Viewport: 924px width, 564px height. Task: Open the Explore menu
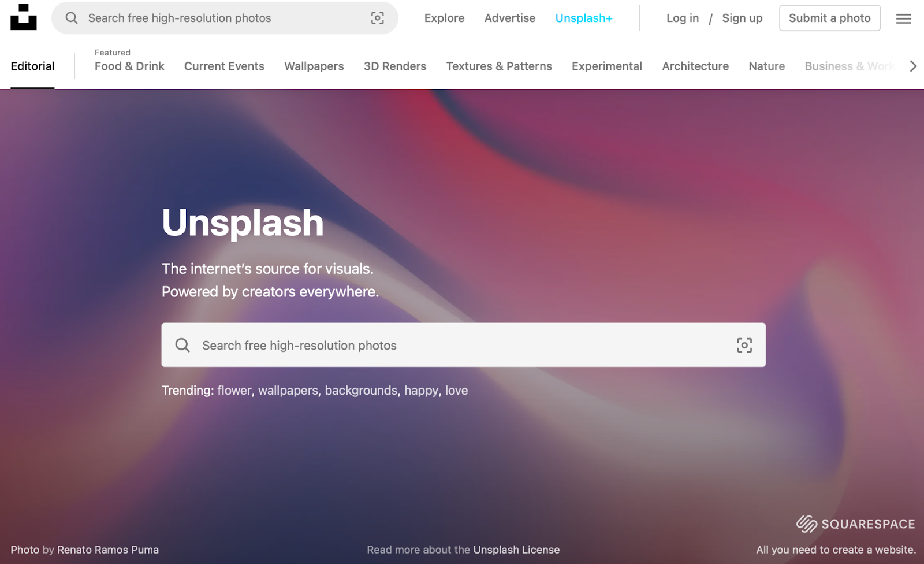(x=444, y=18)
